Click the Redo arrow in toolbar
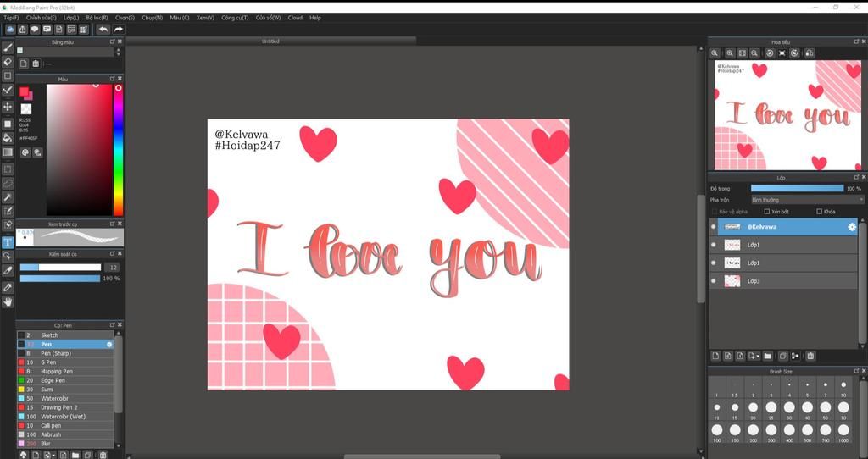 click(x=118, y=30)
